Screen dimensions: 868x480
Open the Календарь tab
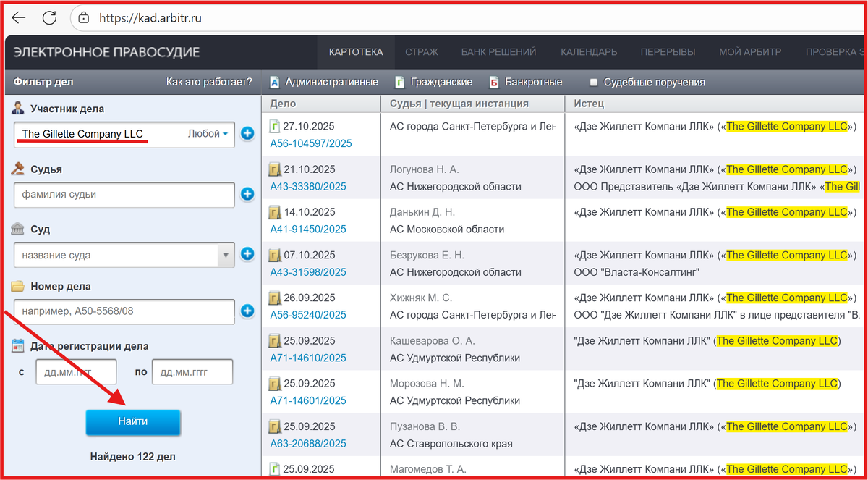tap(589, 52)
